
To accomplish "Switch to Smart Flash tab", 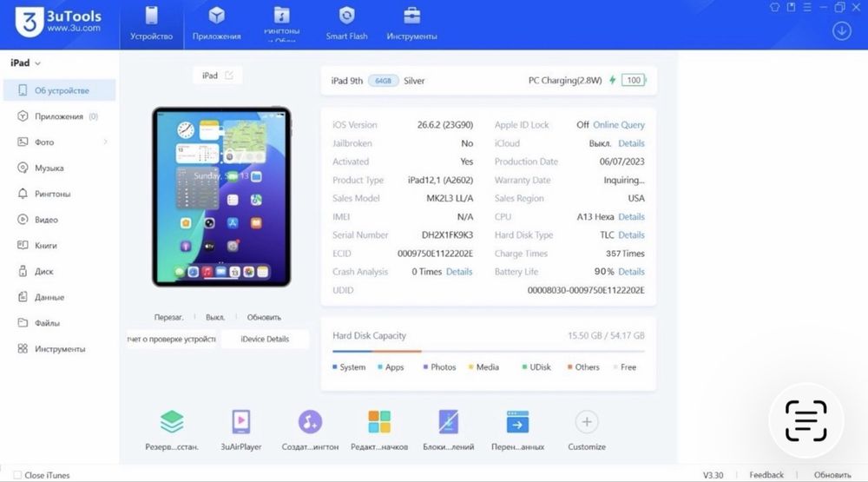I will (x=346, y=24).
